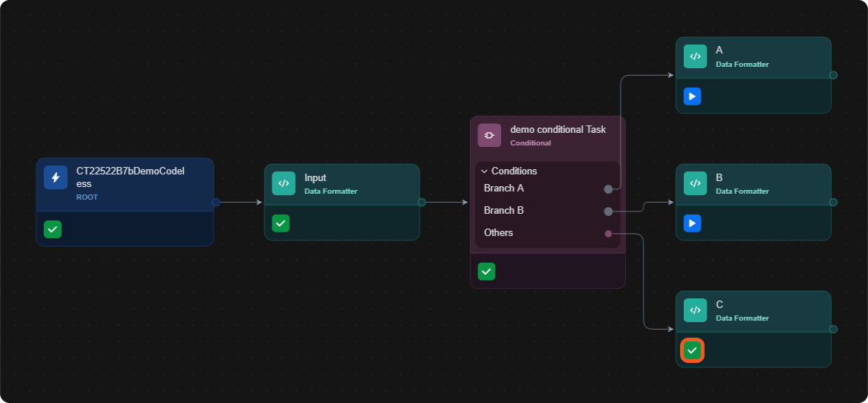Click the ROOT node output connector

tap(216, 203)
